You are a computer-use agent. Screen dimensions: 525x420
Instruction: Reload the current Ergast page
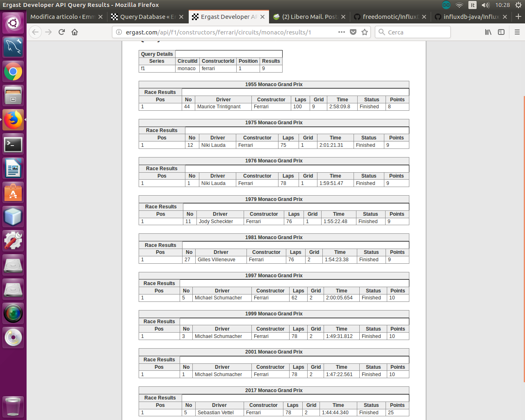[x=62, y=32]
